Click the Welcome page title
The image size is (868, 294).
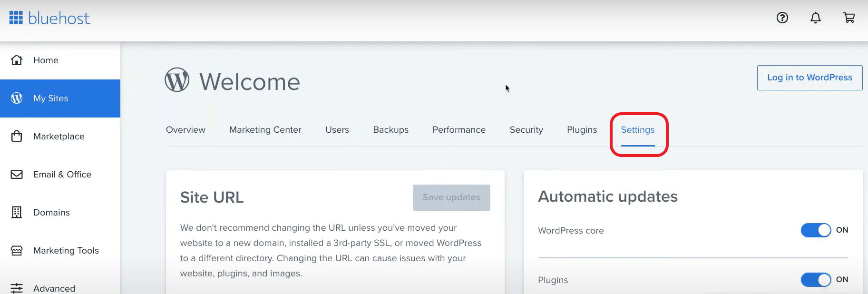point(250,82)
